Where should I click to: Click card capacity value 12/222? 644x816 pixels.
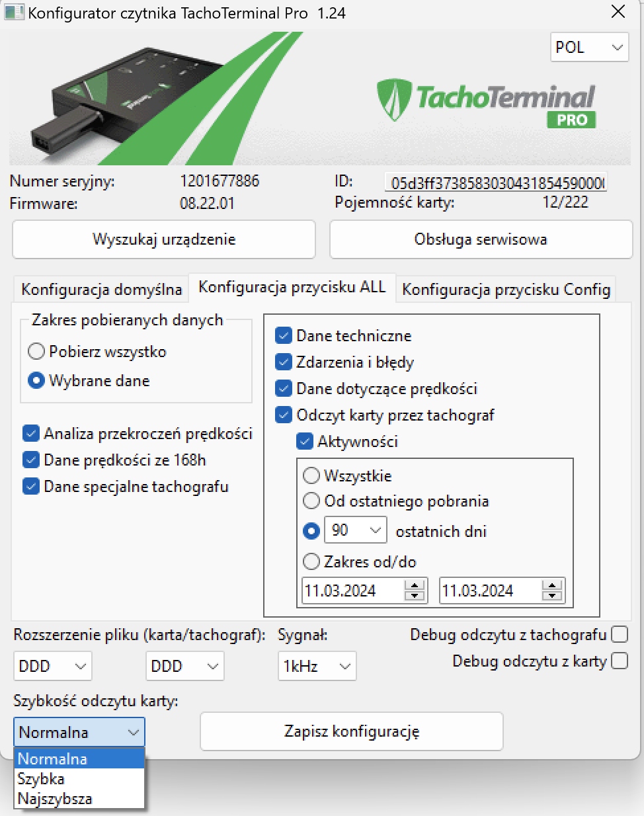tap(565, 202)
